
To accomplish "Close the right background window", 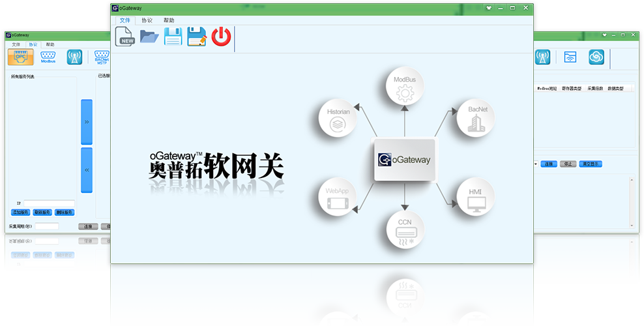I will [x=633, y=35].
